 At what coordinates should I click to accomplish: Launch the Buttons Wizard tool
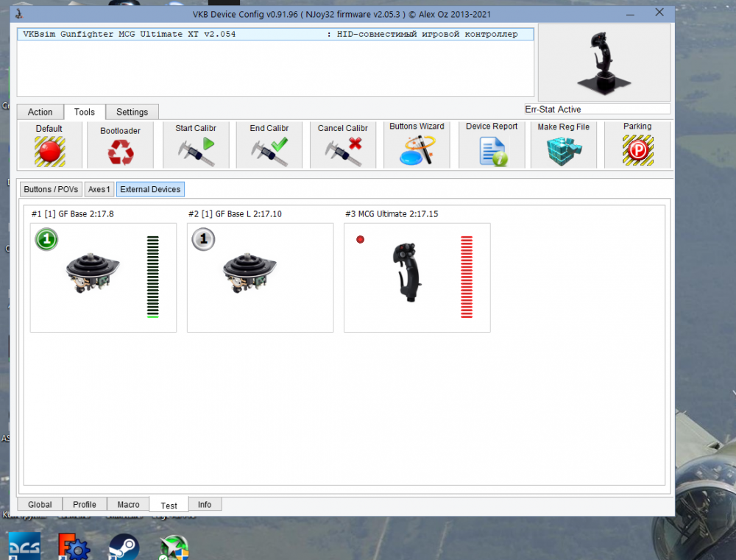pos(417,150)
